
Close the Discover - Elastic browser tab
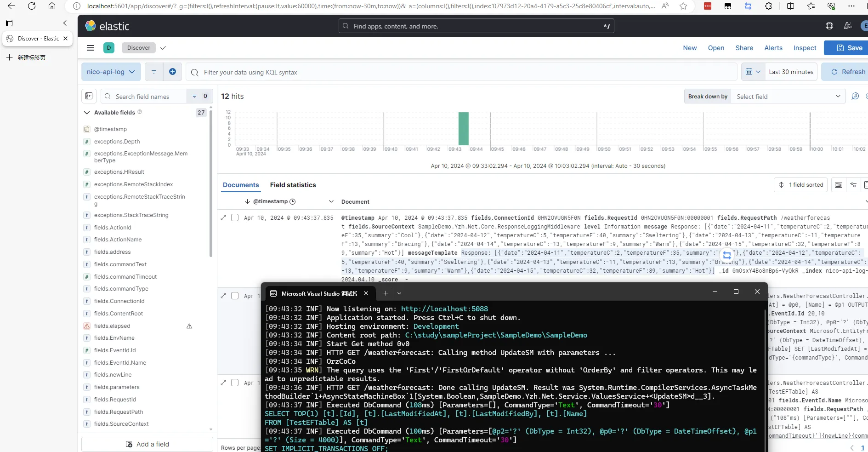(65, 39)
